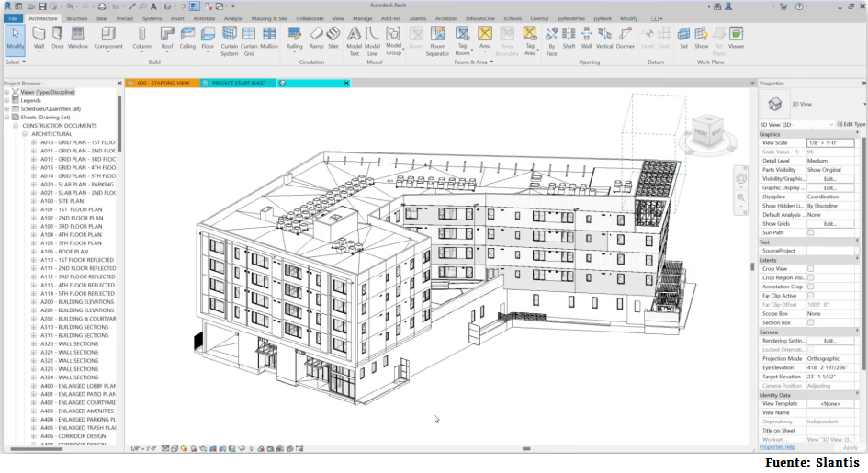Open the Select panel dropdown
This screenshot has width=868, height=473.
(x=15, y=62)
